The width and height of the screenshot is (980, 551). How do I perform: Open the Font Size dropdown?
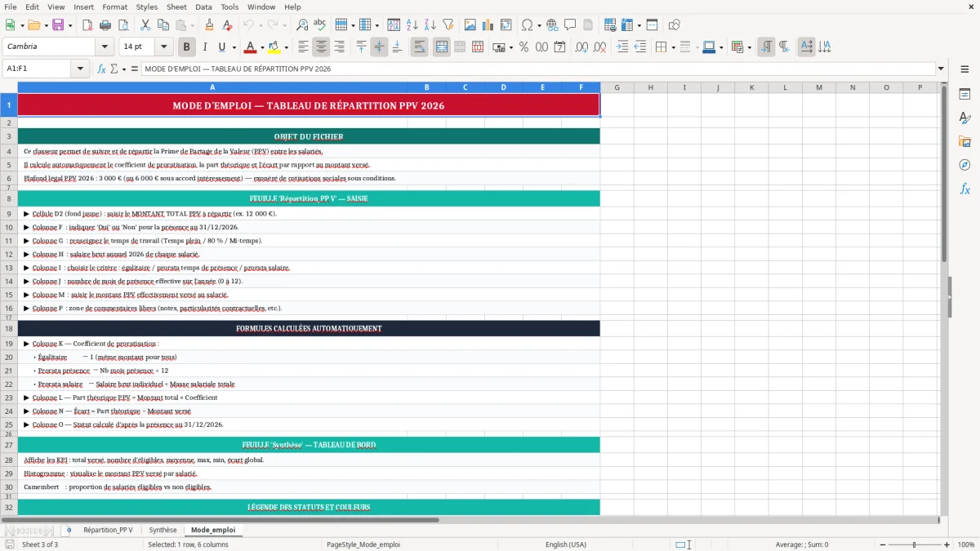tap(163, 47)
